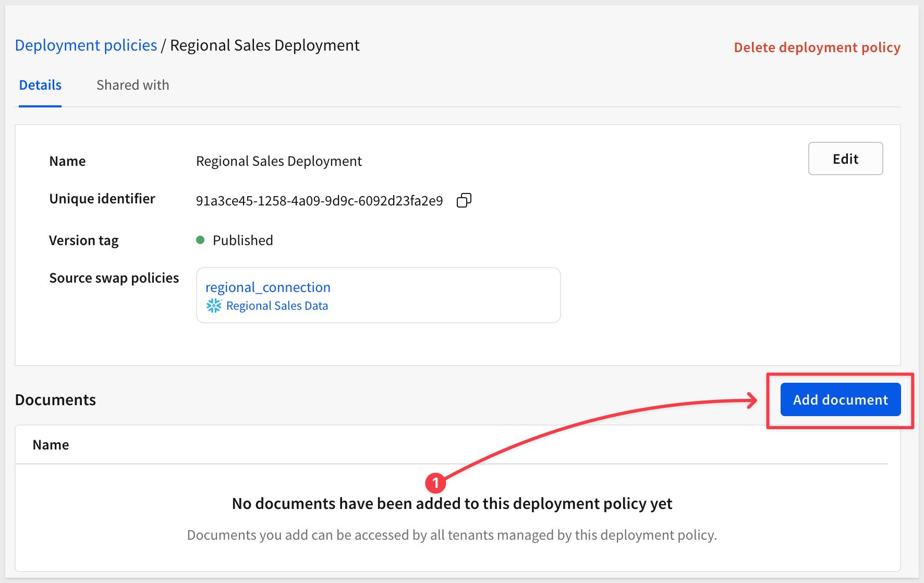The height and width of the screenshot is (583, 924).
Task: Click the Snowflake icon beside Regional Sales Data
Action: click(x=214, y=306)
